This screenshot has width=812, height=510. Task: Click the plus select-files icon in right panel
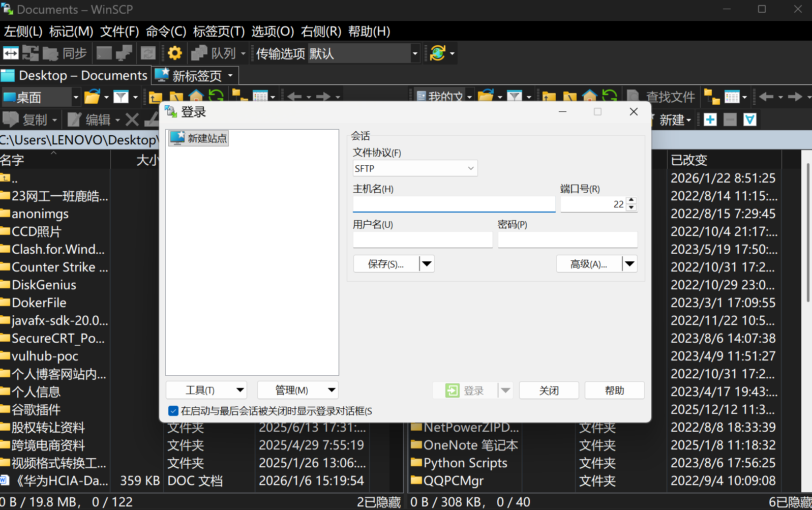pyautogui.click(x=710, y=119)
